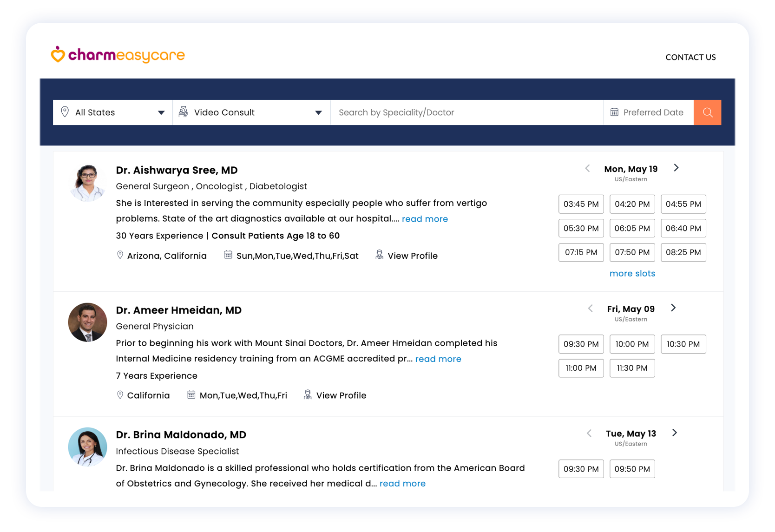
Task: Click the orange search magnifier button
Action: 707,112
